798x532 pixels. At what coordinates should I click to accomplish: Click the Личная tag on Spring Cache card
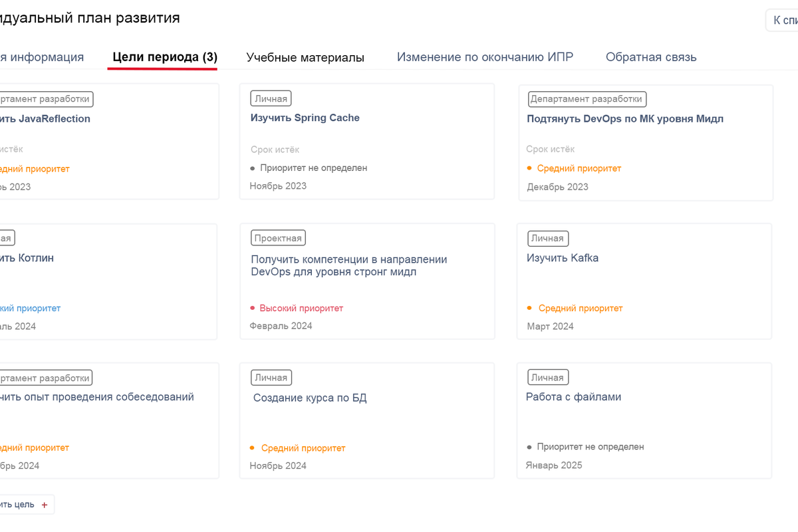tap(271, 98)
